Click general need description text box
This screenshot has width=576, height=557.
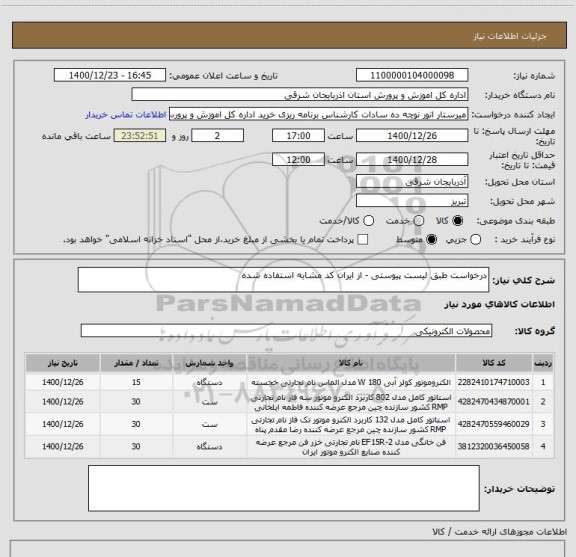pyautogui.click(x=283, y=280)
